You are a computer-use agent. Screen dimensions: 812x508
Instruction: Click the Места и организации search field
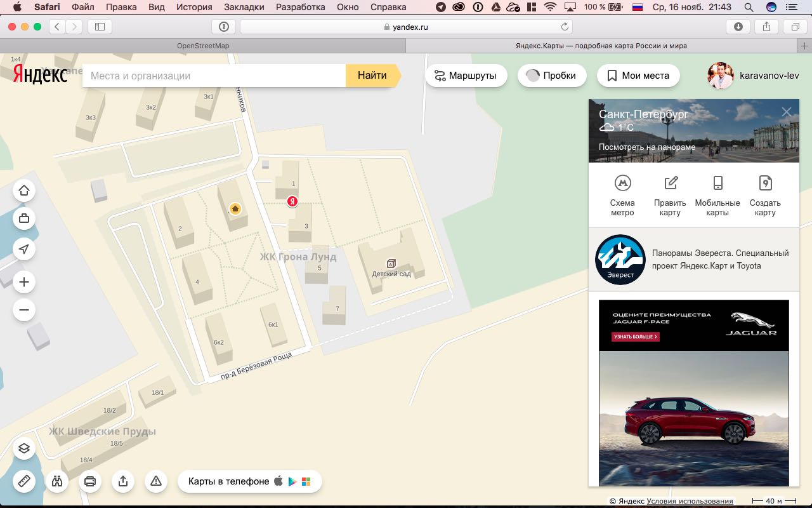click(x=214, y=76)
